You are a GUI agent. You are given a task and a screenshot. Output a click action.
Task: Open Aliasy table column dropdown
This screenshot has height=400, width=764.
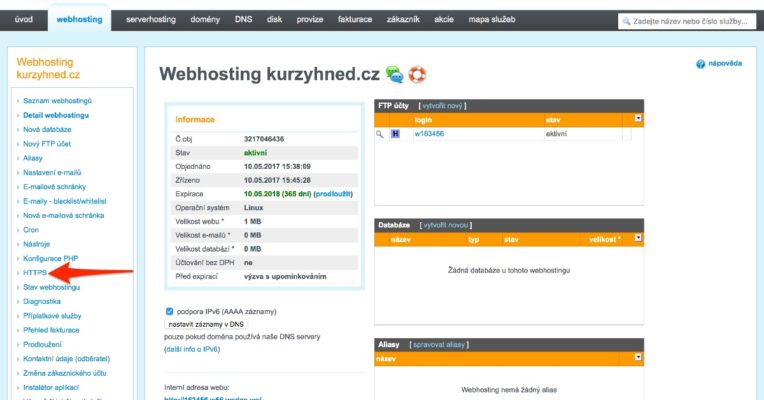point(638,357)
